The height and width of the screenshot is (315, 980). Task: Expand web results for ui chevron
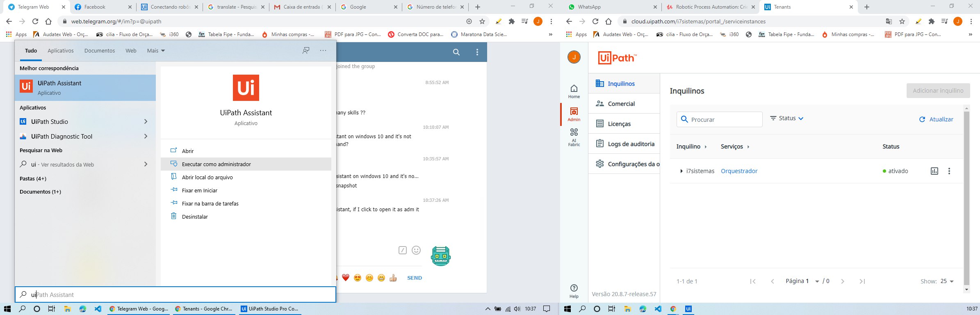[146, 164]
